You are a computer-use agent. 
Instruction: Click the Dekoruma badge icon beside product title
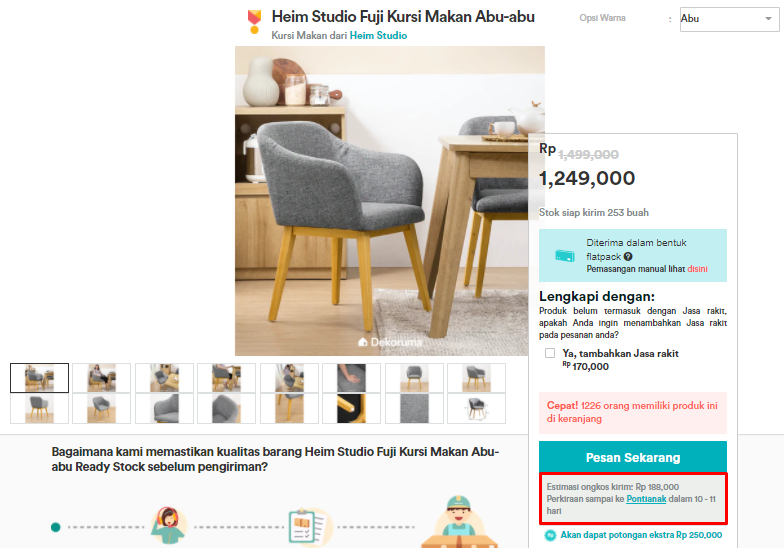(254, 22)
